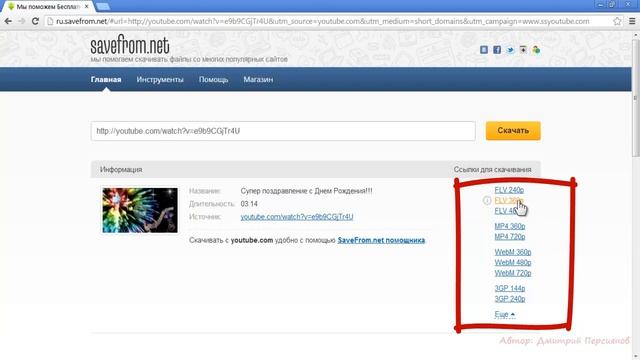
Task: Click the Информация header text
Action: [x=121, y=169]
